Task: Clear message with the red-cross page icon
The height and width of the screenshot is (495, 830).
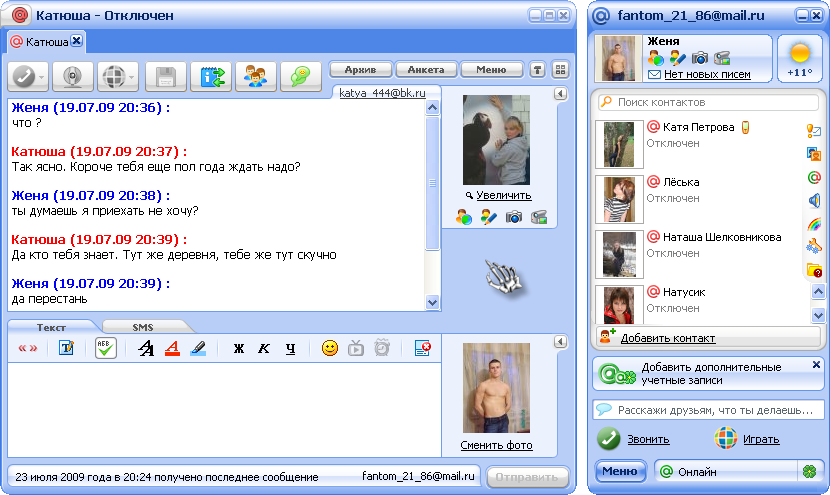Action: click(x=422, y=348)
